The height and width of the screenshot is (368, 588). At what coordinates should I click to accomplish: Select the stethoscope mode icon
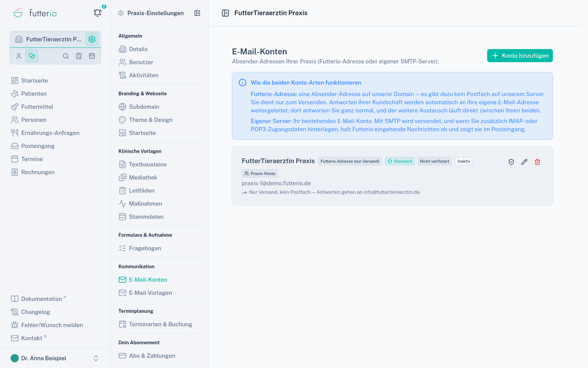(x=32, y=56)
